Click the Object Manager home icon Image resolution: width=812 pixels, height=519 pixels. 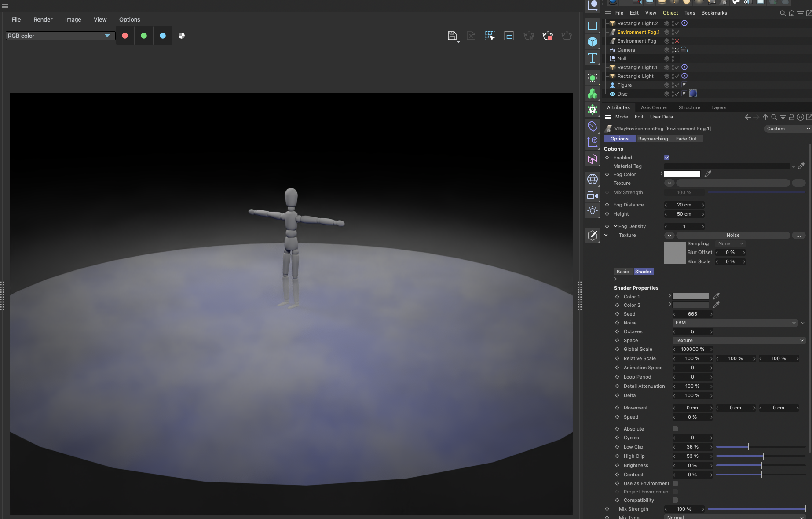pyautogui.click(x=792, y=13)
